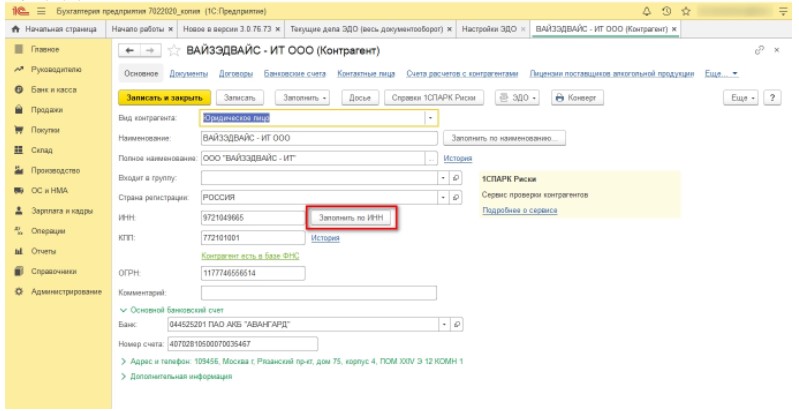Open the Документы link
This screenshot has height=411, width=799.
pyautogui.click(x=189, y=74)
